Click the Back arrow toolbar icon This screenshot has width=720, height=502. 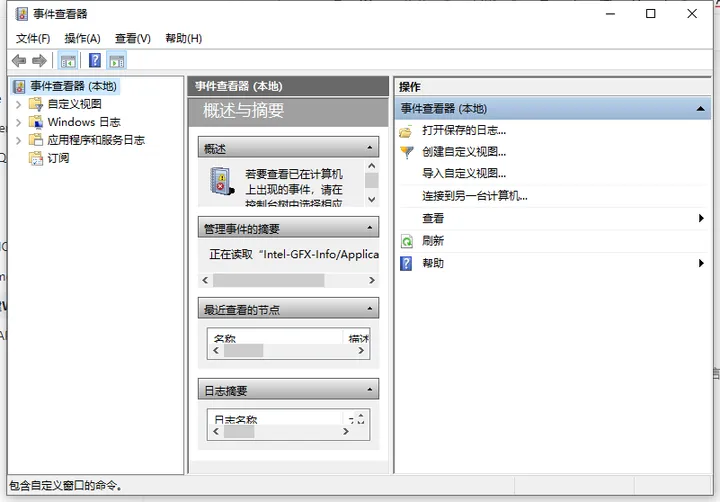[19, 61]
